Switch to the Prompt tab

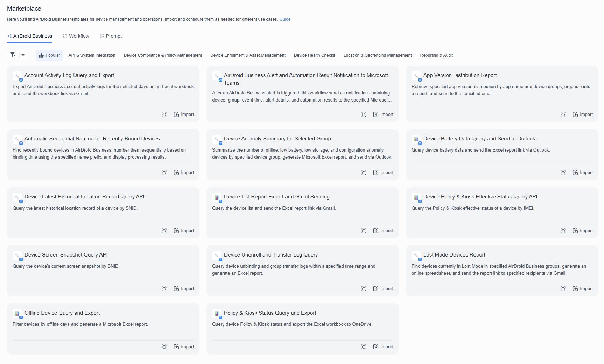[111, 36]
